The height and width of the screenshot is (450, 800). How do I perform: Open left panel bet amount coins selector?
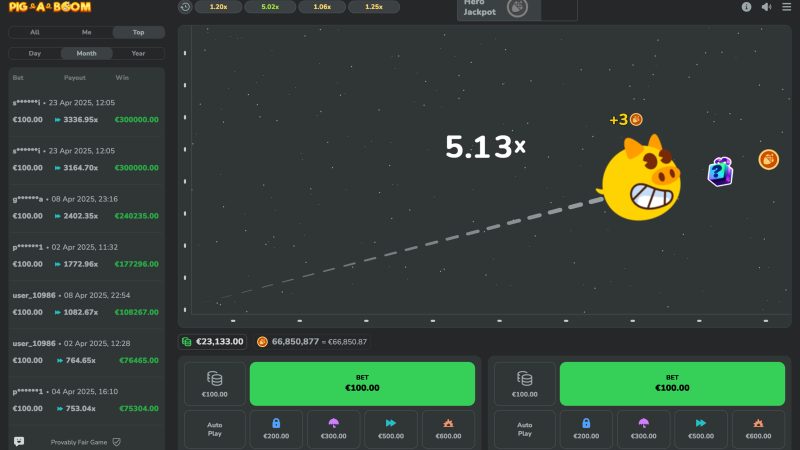pos(214,384)
